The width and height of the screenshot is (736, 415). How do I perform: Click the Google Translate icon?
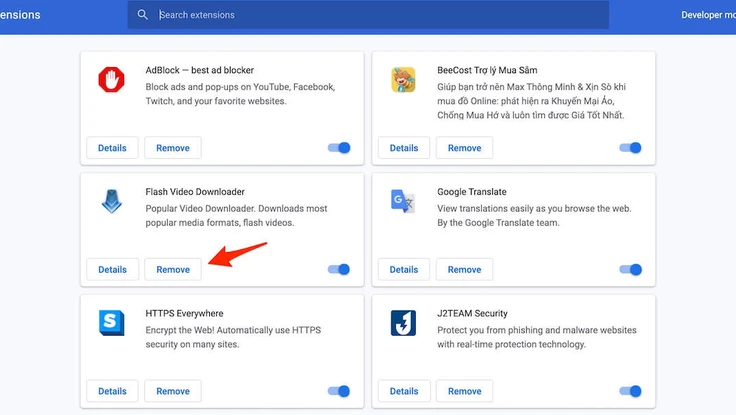point(403,202)
